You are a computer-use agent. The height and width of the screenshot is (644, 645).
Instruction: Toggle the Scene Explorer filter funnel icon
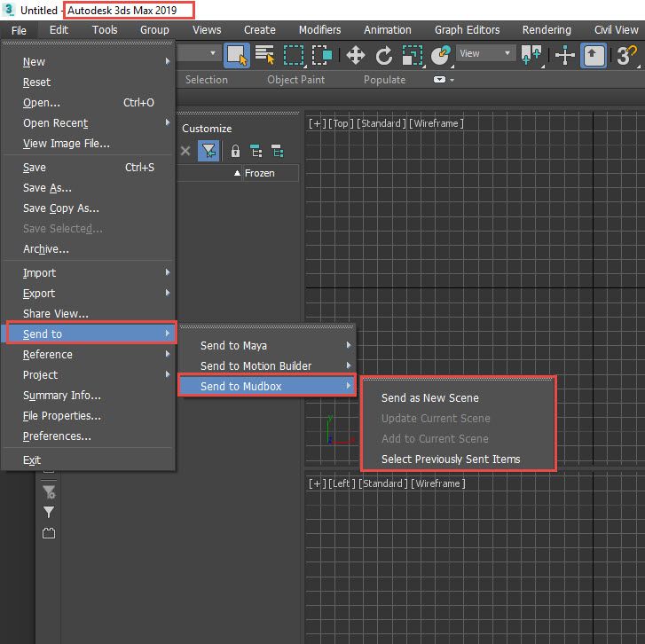[x=208, y=151]
